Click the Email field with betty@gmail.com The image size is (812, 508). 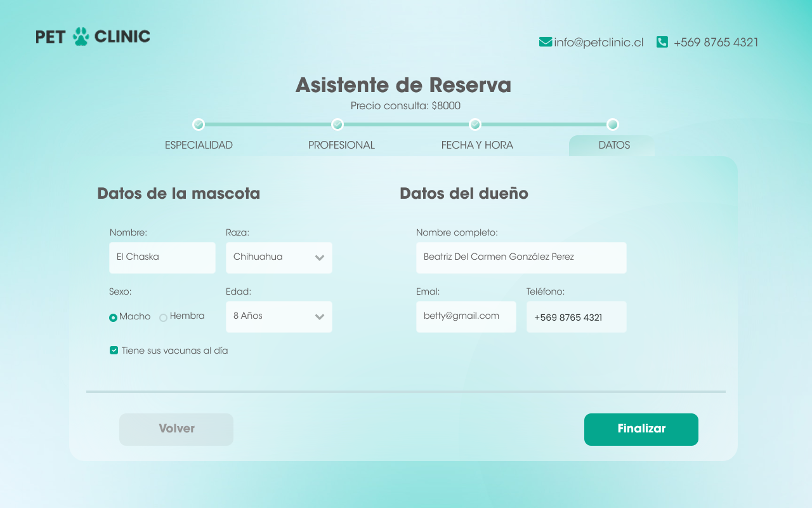tap(466, 316)
